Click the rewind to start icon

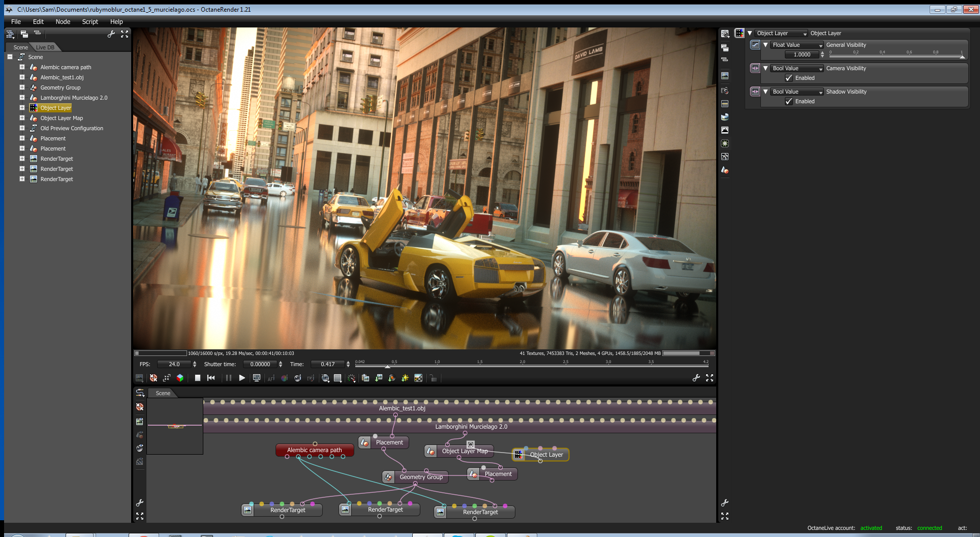click(211, 378)
